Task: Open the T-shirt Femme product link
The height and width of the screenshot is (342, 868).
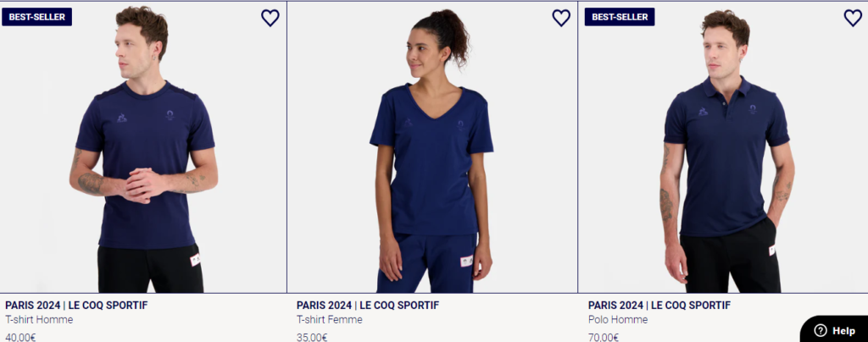Action: [330, 320]
